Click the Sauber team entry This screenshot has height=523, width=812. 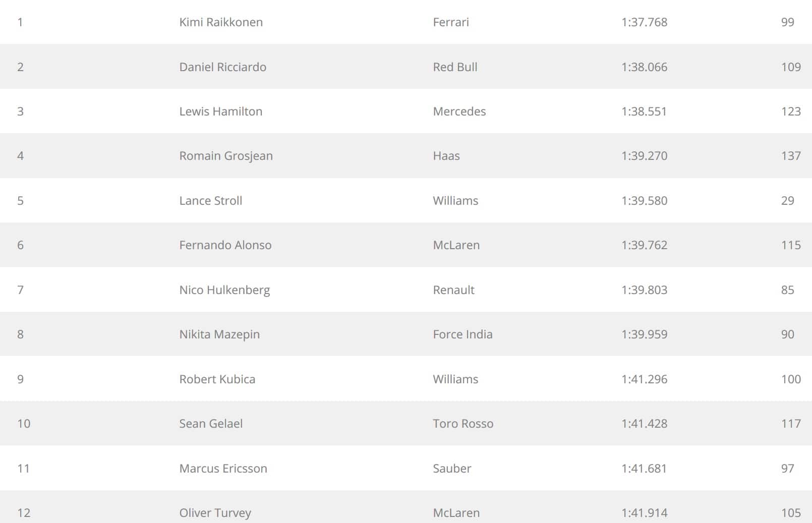tap(452, 469)
